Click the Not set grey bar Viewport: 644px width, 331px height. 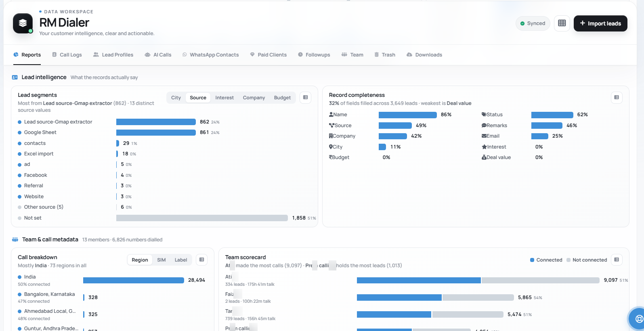[x=202, y=218]
